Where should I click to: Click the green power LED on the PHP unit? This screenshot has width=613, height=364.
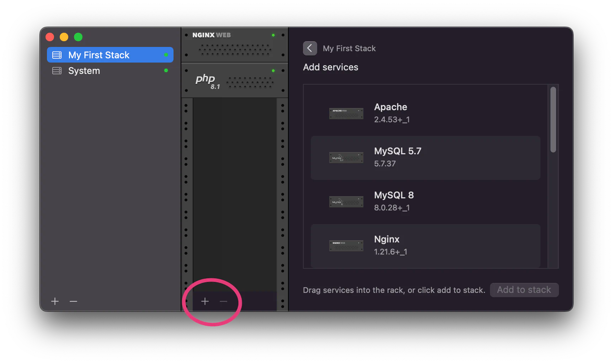(273, 71)
